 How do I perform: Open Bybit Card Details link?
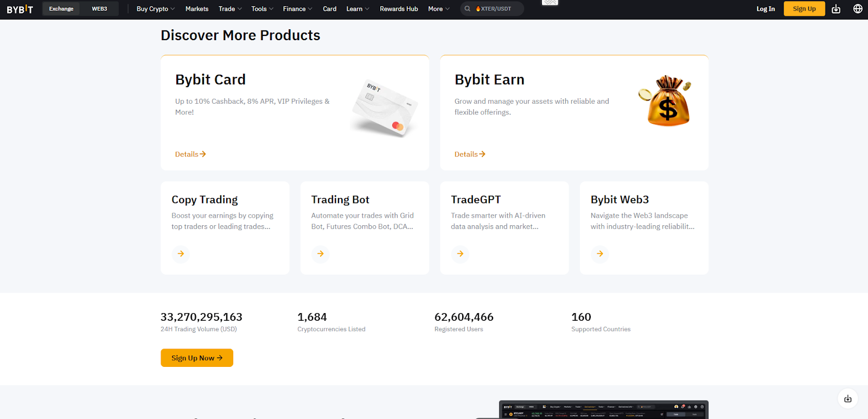click(x=190, y=154)
